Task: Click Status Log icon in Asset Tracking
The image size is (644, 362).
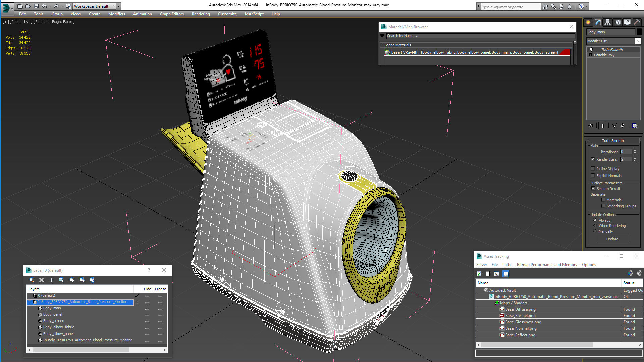Action: 488,274
